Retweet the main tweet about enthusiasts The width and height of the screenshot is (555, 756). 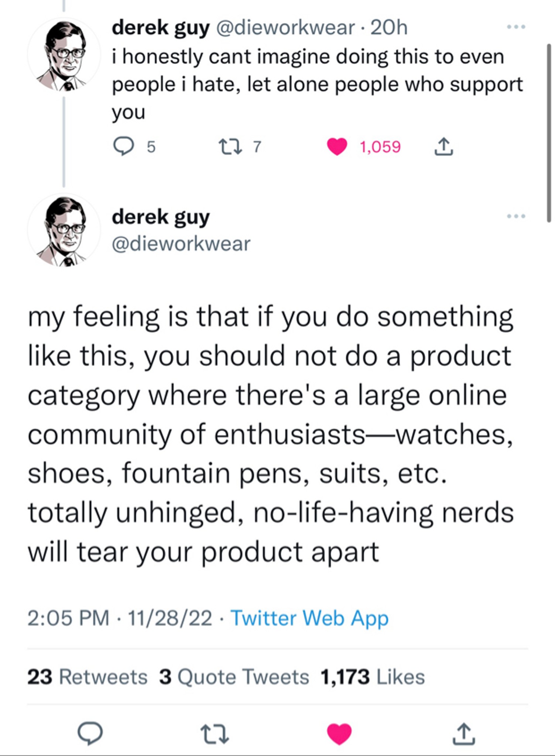click(x=215, y=734)
